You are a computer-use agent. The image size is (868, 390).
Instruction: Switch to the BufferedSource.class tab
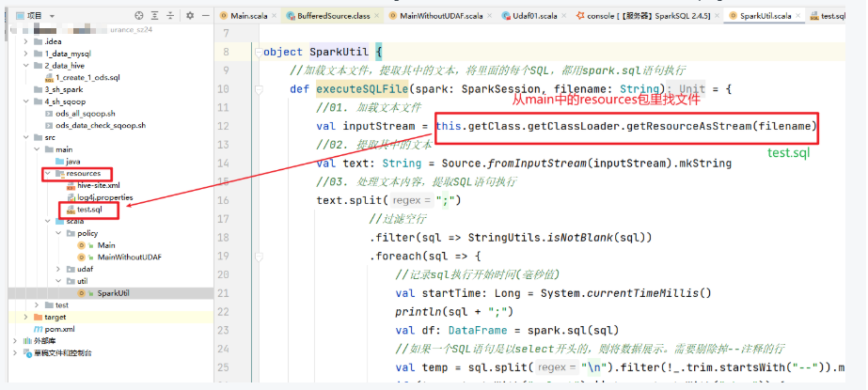(331, 16)
